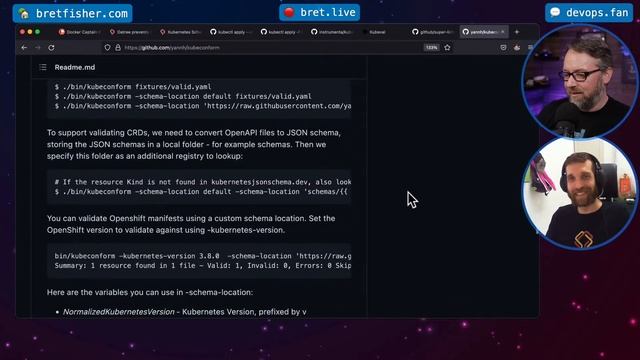The height and width of the screenshot is (360, 640).
Task: Click 'Here are the variables you can use' text
Action: click(x=150, y=292)
